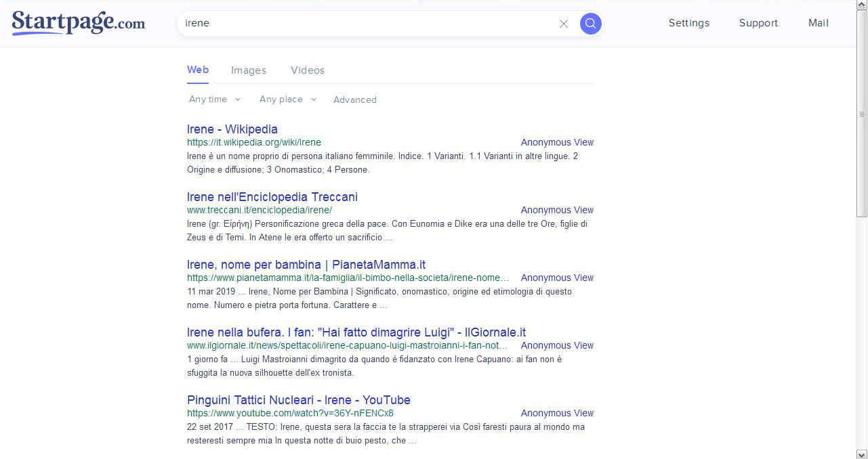The height and width of the screenshot is (459, 868).
Task: Go to Mail in the header
Action: click(x=819, y=23)
